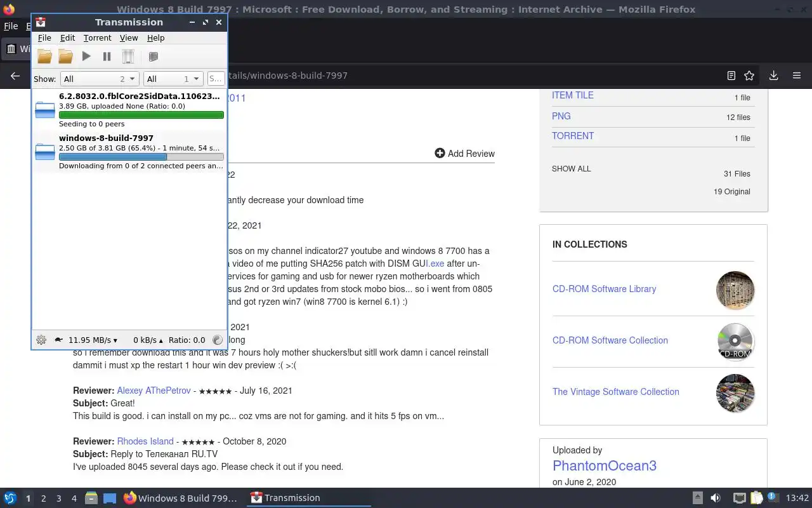Image resolution: width=812 pixels, height=508 pixels.
Task: Open the taskbar start menu bird icon
Action: point(10,498)
